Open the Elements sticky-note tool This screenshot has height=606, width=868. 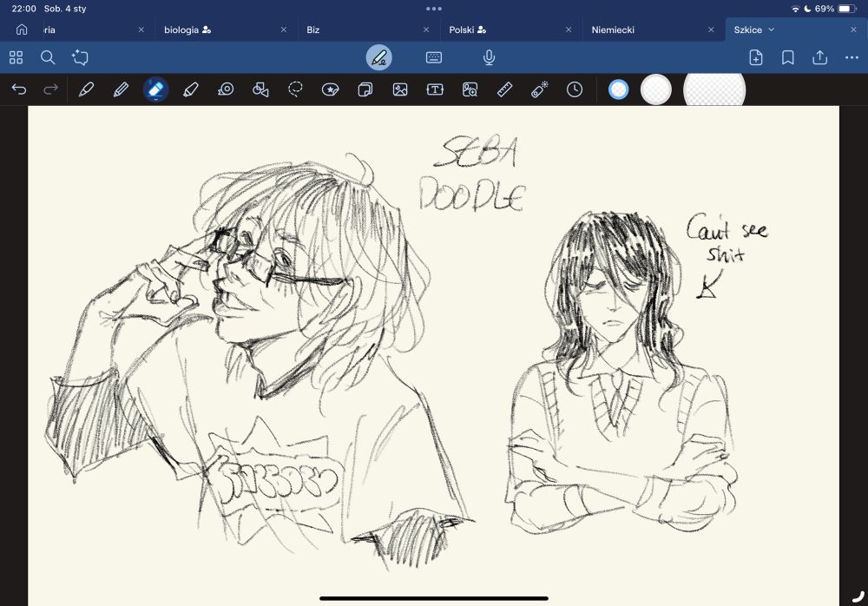[365, 89]
